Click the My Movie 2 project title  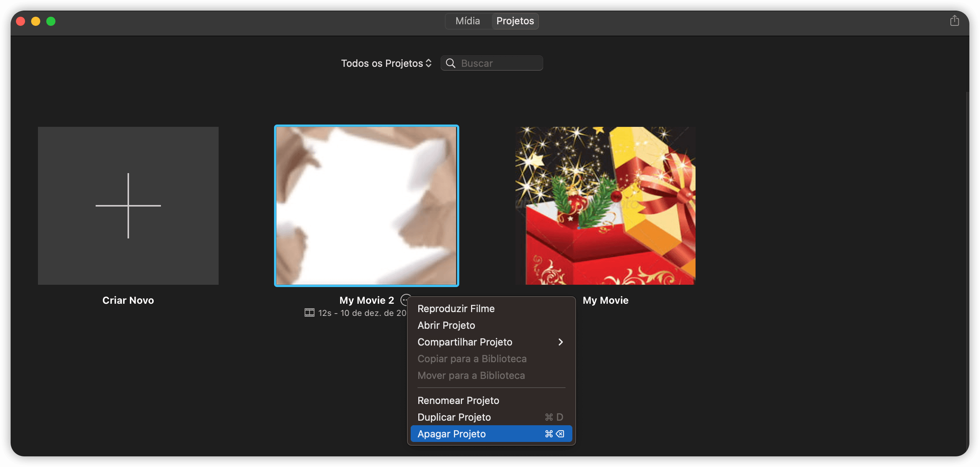366,300
